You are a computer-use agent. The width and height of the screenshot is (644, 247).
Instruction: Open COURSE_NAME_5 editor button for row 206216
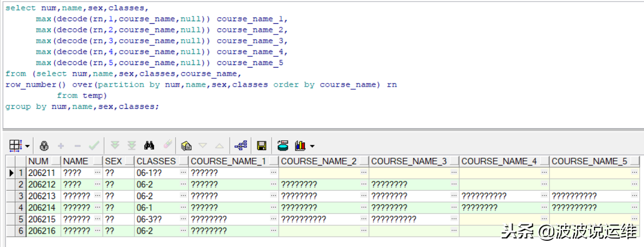pos(635,231)
